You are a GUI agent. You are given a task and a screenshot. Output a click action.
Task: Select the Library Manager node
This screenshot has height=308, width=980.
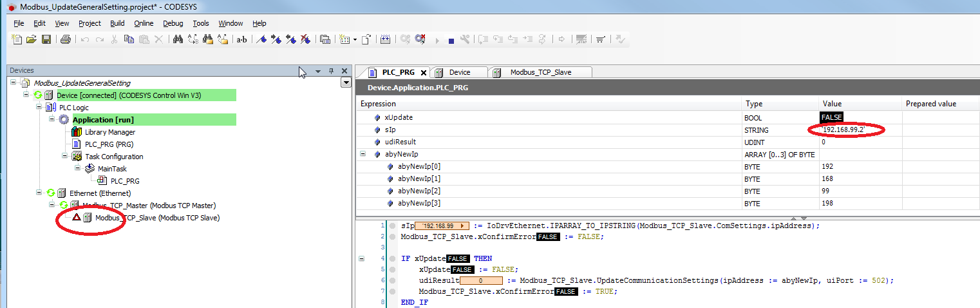(x=109, y=132)
